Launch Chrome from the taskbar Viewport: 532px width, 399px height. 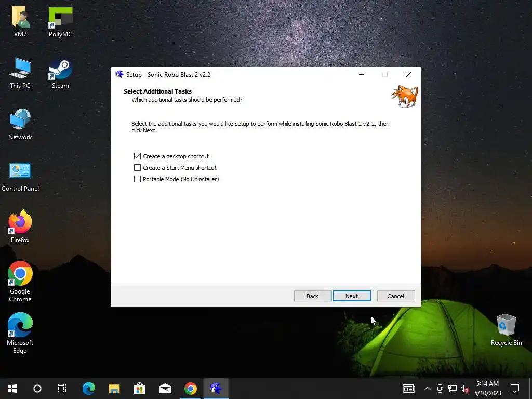[190, 389]
